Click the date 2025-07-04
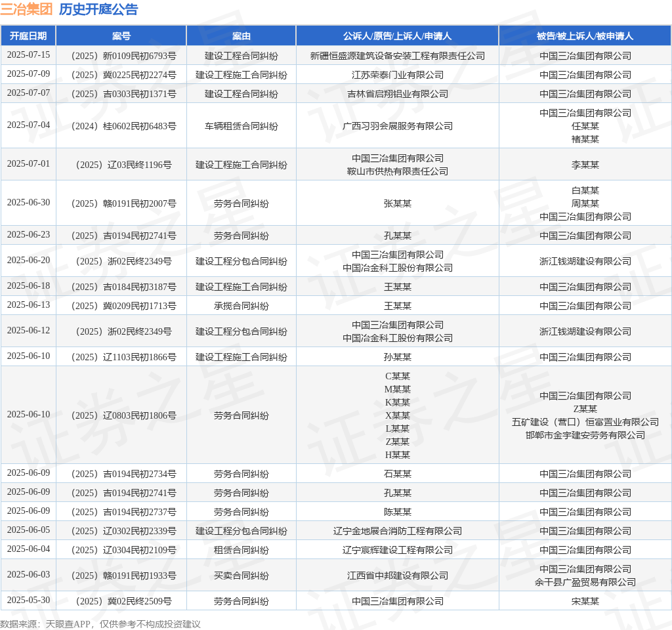 (x=28, y=125)
